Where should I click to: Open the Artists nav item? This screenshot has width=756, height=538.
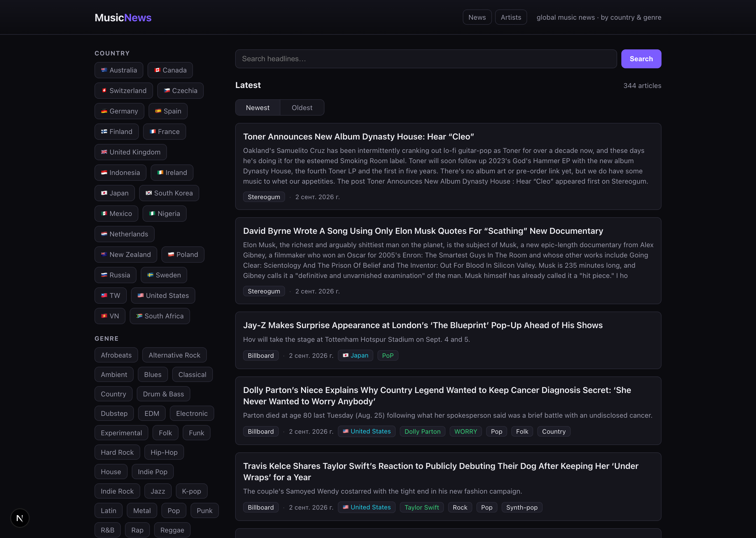click(511, 17)
